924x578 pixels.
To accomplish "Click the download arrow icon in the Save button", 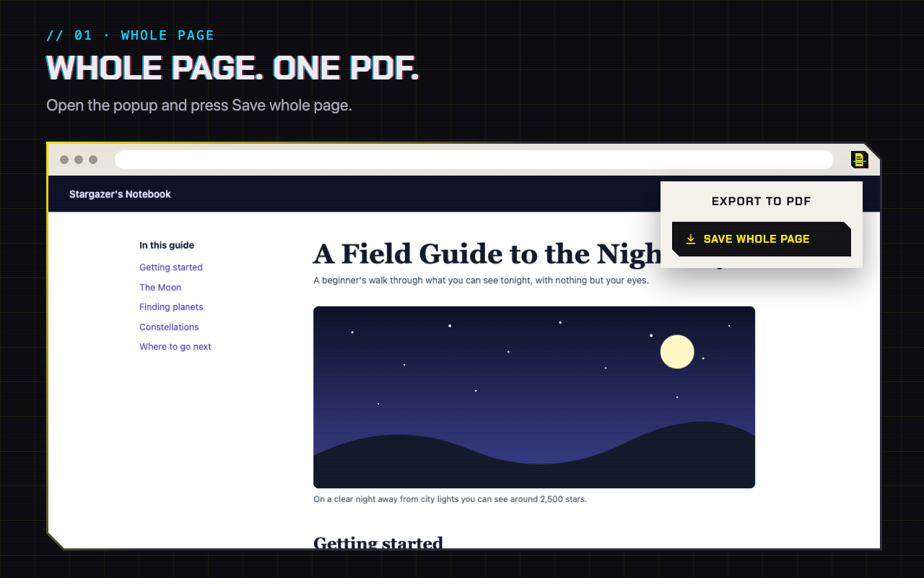I will coord(691,239).
